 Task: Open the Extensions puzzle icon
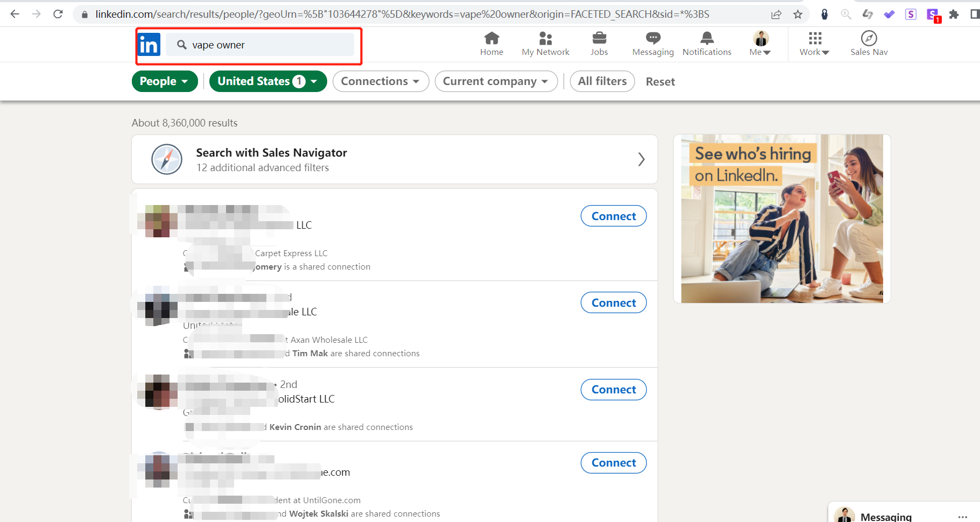tap(954, 15)
